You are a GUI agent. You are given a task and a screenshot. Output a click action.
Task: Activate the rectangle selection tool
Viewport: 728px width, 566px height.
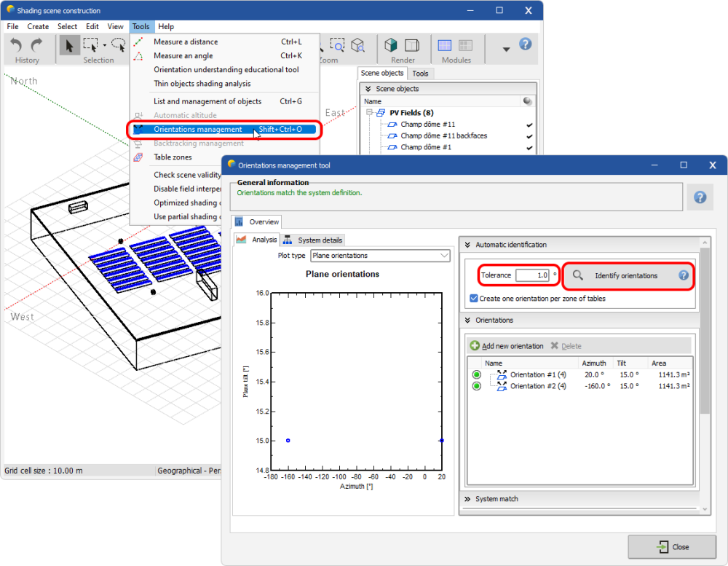click(91, 46)
